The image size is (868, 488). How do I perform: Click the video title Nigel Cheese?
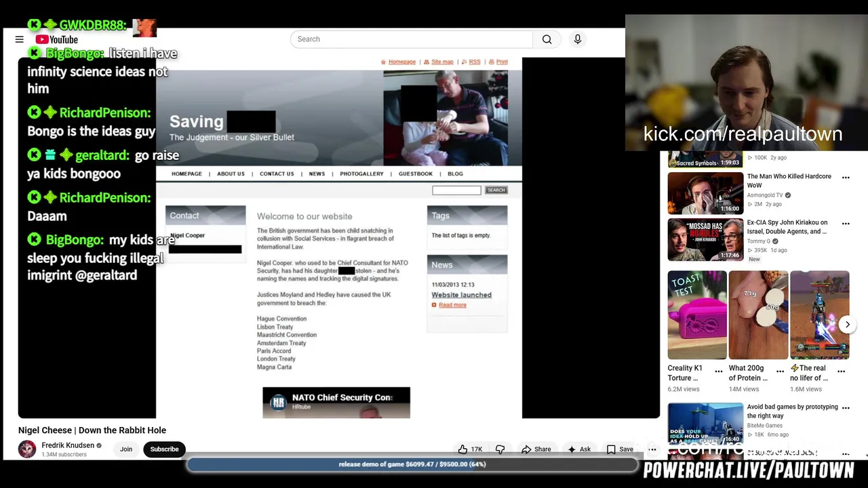(x=92, y=430)
